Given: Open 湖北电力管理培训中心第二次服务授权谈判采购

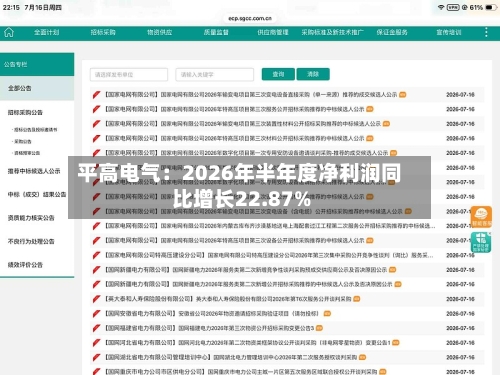Looking at the screenshot, I should coord(231,357).
